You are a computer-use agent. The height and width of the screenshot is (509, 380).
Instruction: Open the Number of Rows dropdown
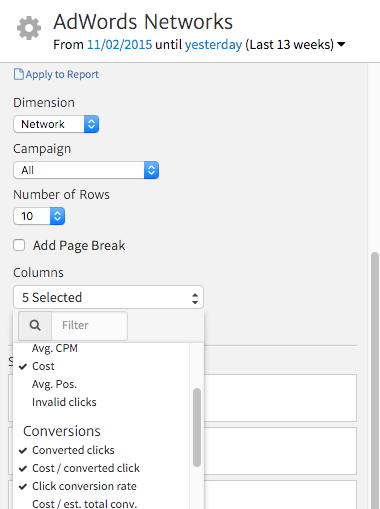point(39,216)
